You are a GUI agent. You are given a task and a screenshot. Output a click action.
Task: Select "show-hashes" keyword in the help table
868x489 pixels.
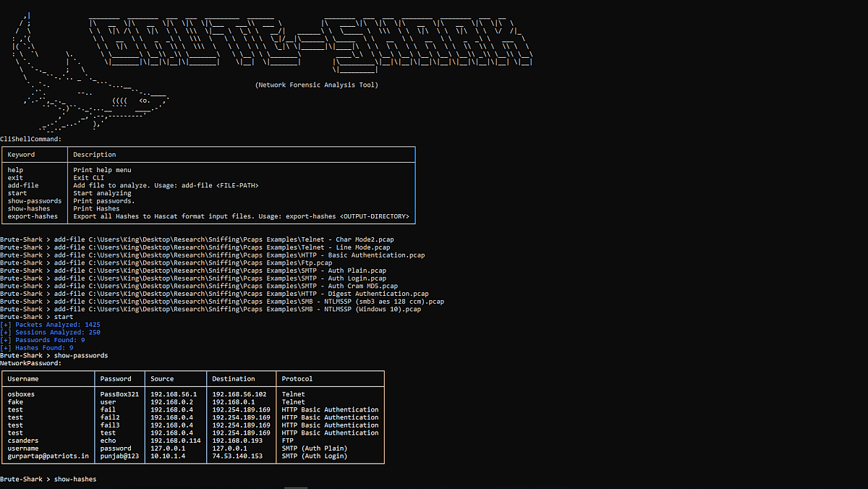pyautogui.click(x=29, y=208)
